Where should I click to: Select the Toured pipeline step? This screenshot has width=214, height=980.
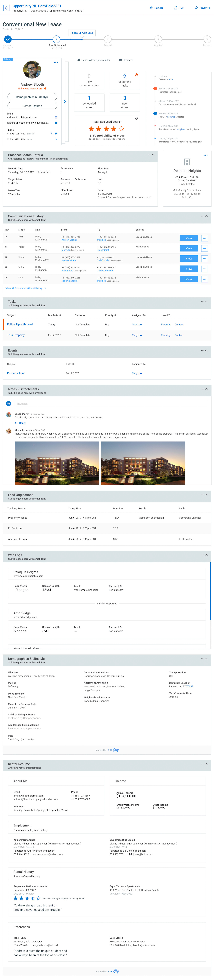[108, 39]
